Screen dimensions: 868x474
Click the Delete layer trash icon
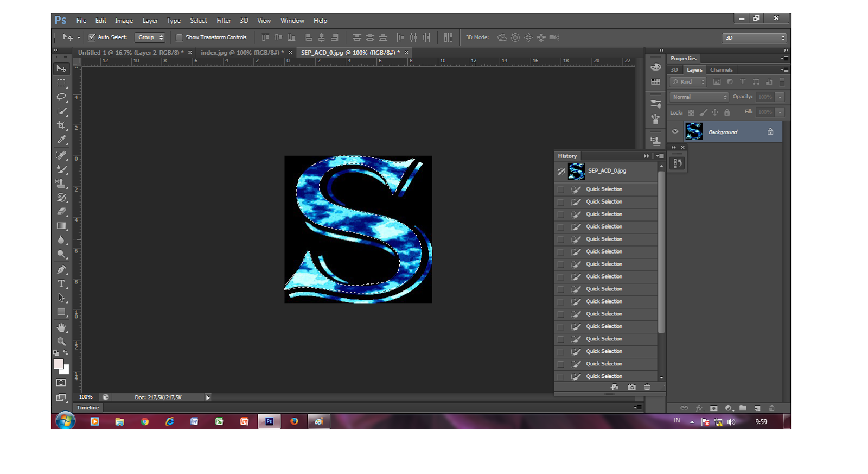pos(772,408)
